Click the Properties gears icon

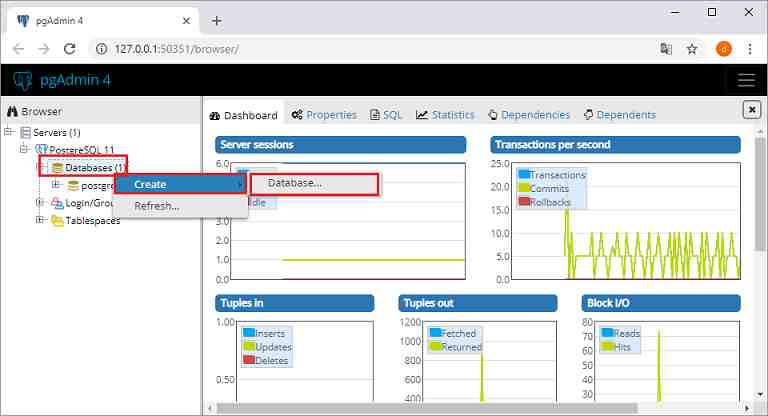297,115
